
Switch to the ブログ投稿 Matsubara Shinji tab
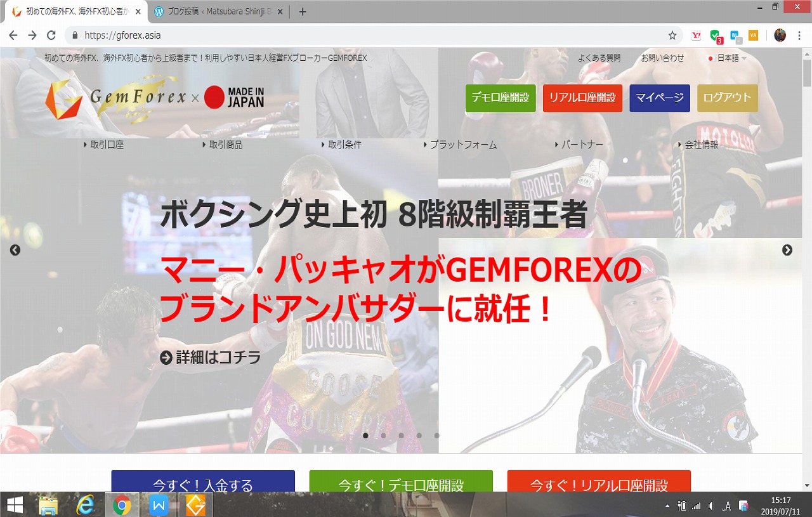pos(216,11)
